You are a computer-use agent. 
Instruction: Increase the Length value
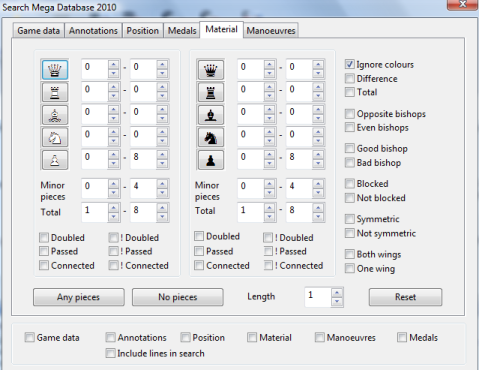337,293
